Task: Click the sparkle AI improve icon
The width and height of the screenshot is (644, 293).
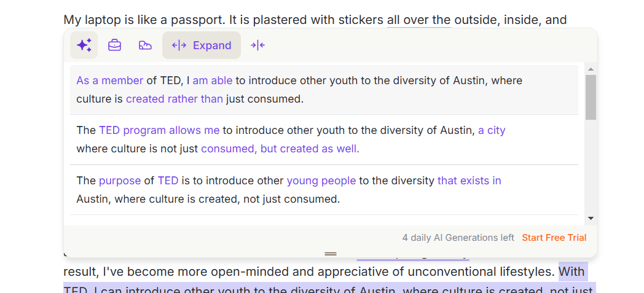Action: (x=84, y=45)
